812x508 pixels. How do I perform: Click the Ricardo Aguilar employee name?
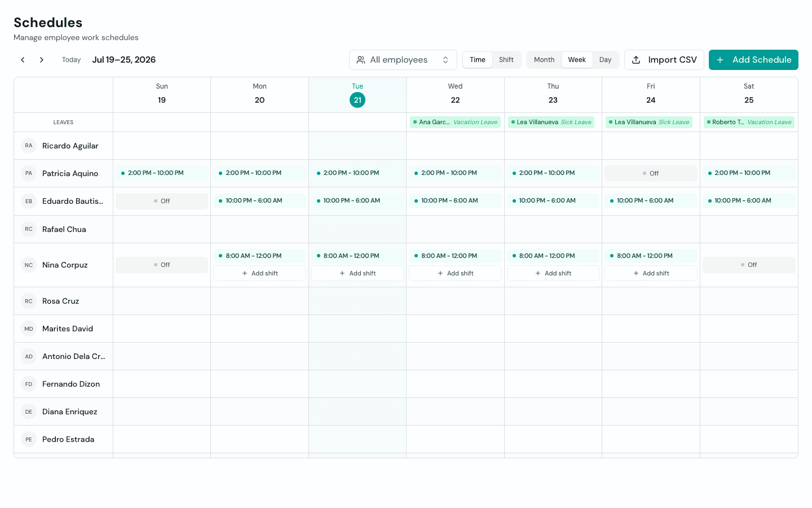(70, 146)
